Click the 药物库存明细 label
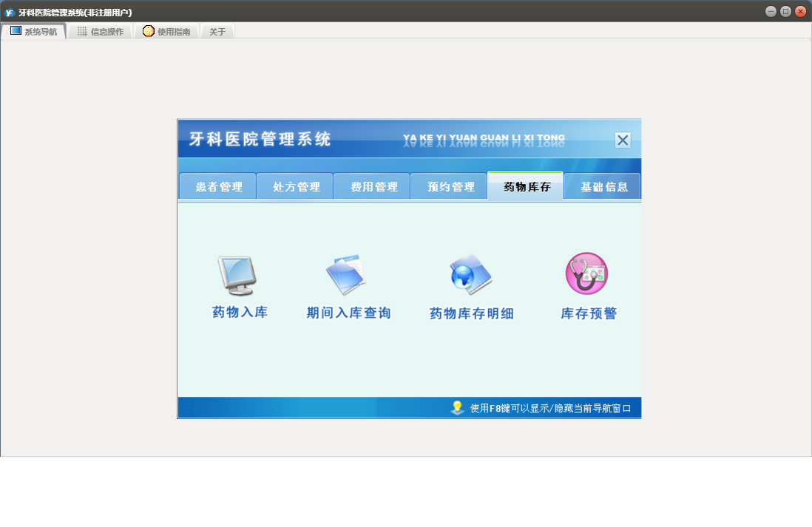 point(471,313)
